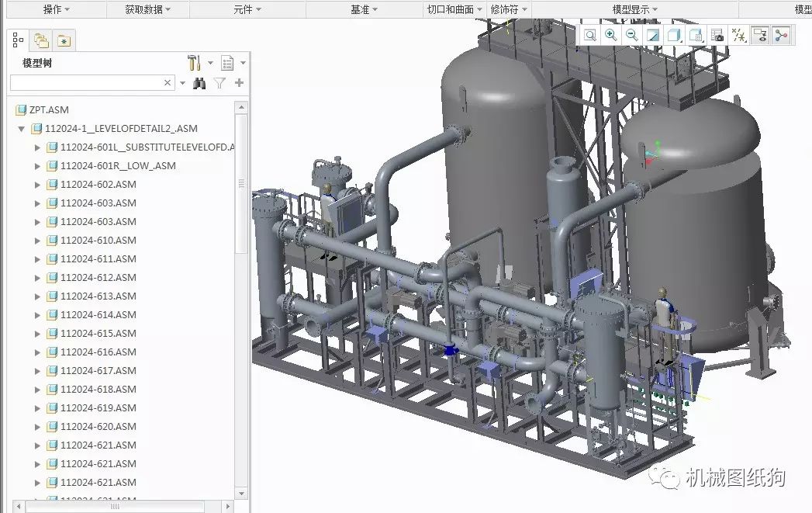Click the horizontal scrollbar right arrow
Screen dimensions: 812x513
tap(228, 506)
